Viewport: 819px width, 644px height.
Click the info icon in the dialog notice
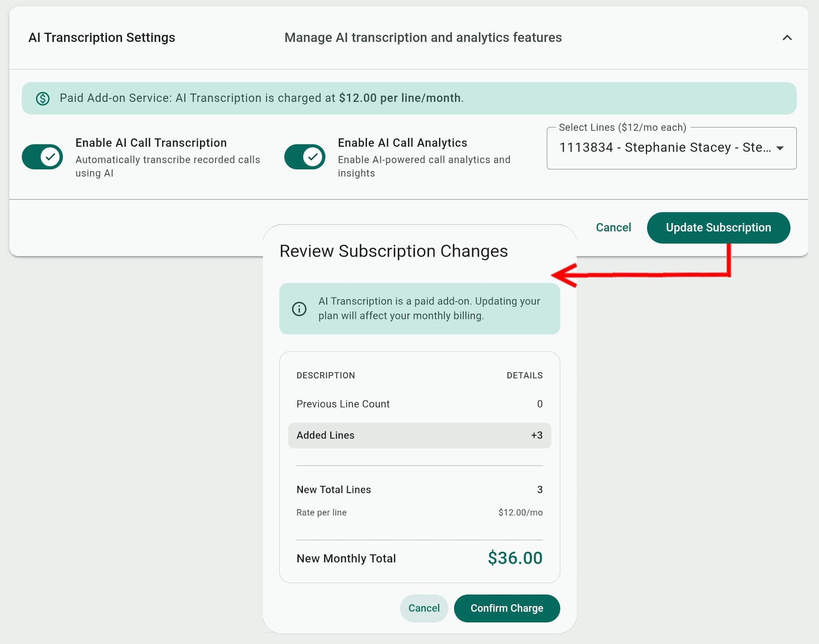pos(299,309)
